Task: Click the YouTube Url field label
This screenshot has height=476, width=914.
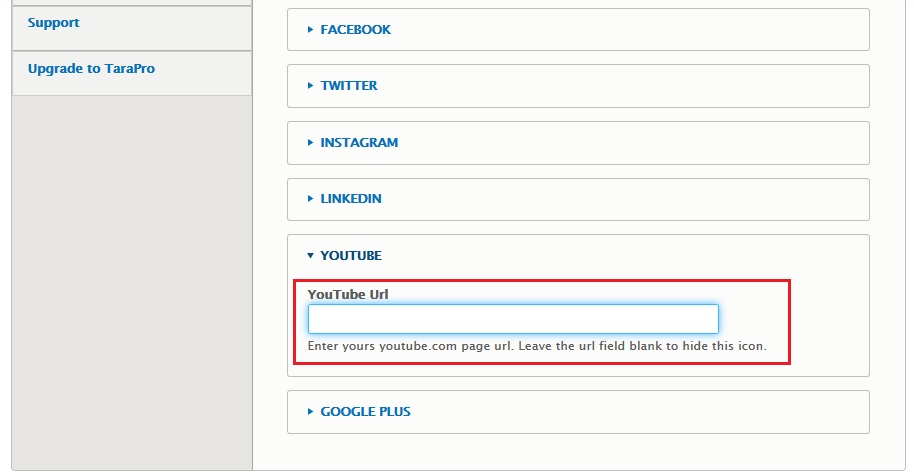Action: coord(348,294)
